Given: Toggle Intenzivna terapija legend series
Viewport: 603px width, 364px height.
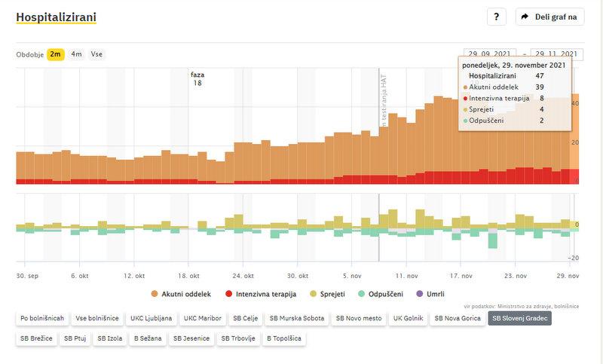Looking at the screenshot, I should coord(260,293).
